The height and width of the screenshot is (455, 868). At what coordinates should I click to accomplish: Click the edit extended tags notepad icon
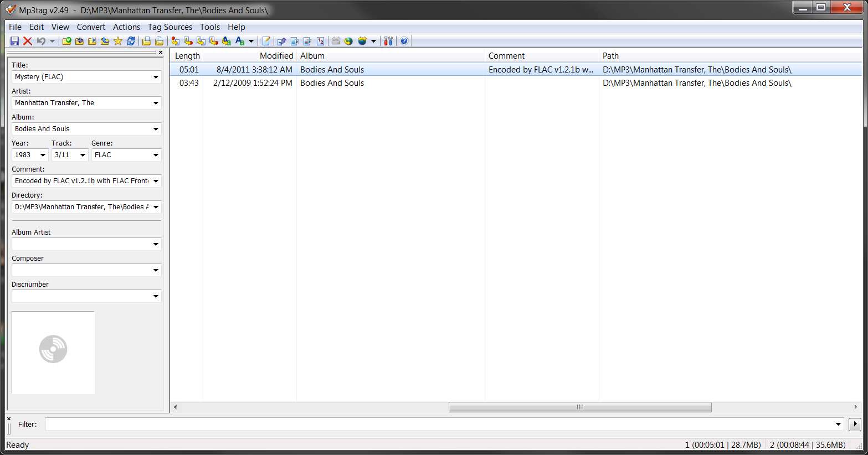[x=266, y=41]
